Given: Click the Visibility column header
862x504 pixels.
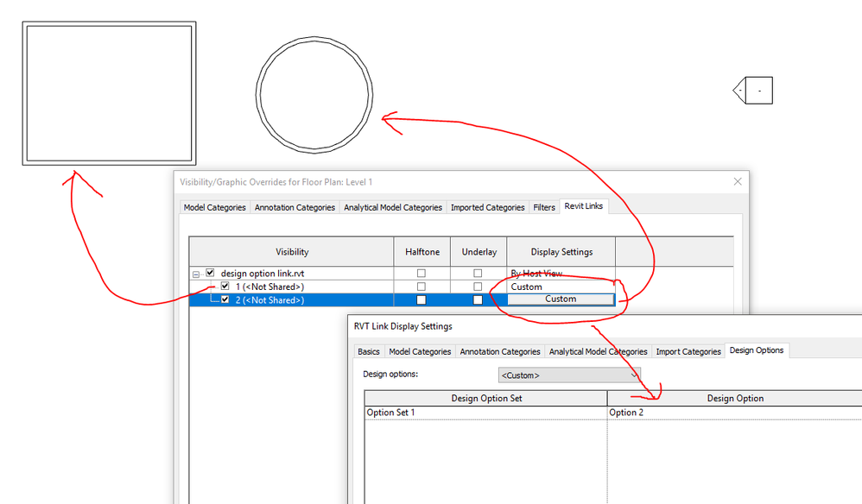Looking at the screenshot, I should click(x=292, y=252).
